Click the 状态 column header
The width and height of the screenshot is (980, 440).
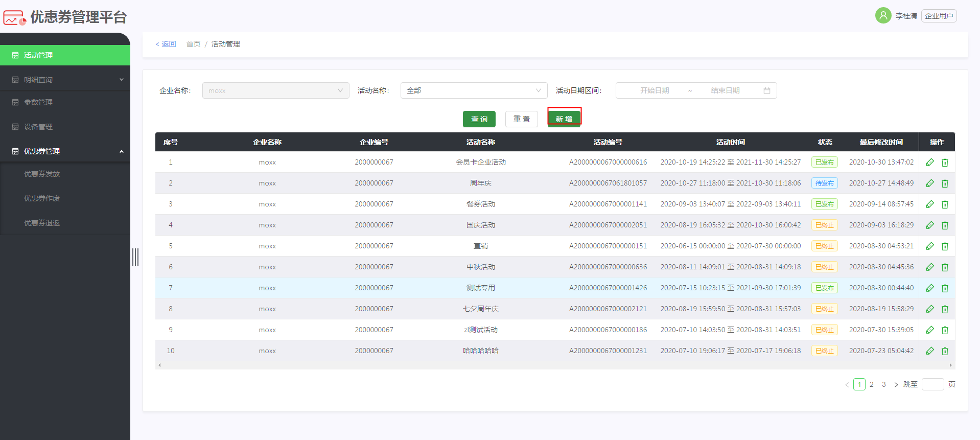tap(825, 142)
